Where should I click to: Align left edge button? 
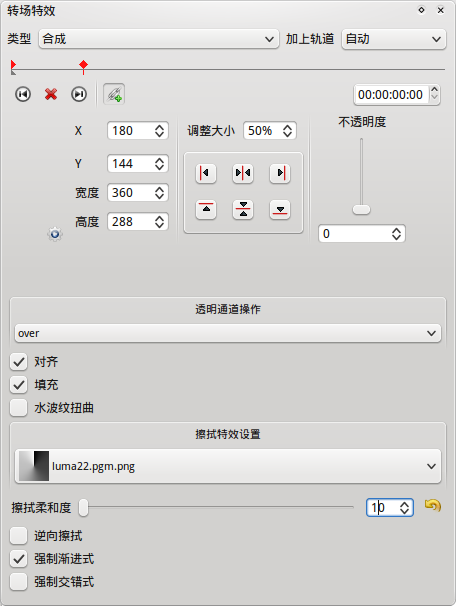[x=206, y=173]
